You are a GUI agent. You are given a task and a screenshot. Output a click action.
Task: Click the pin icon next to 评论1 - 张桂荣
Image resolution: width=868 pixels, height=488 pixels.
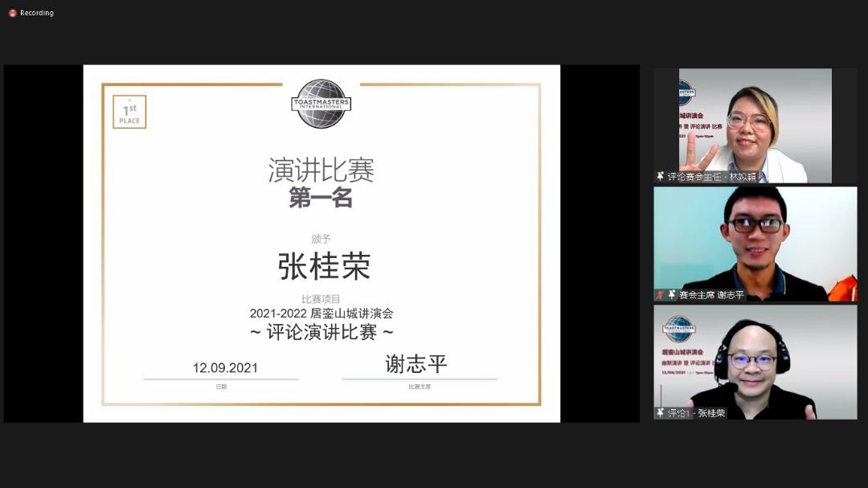[660, 412]
